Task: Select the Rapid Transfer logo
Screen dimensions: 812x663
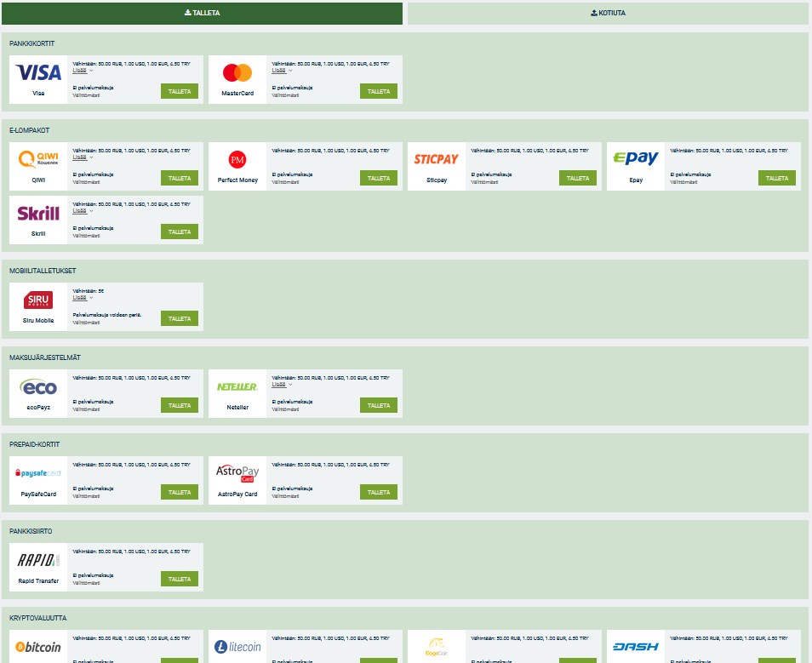Action: pos(38,560)
